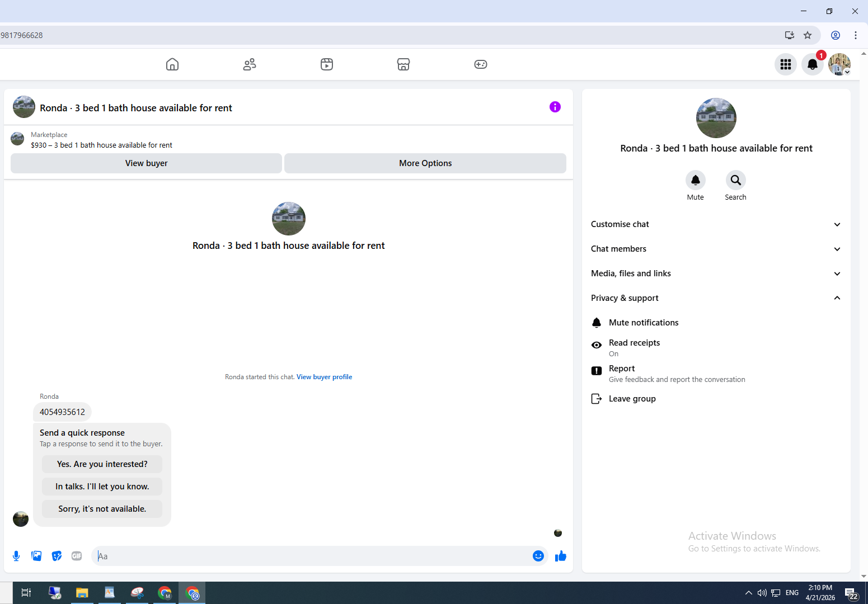Viewport: 868px width, 604px height.
Task: Click ENG language indicator
Action: (x=792, y=593)
